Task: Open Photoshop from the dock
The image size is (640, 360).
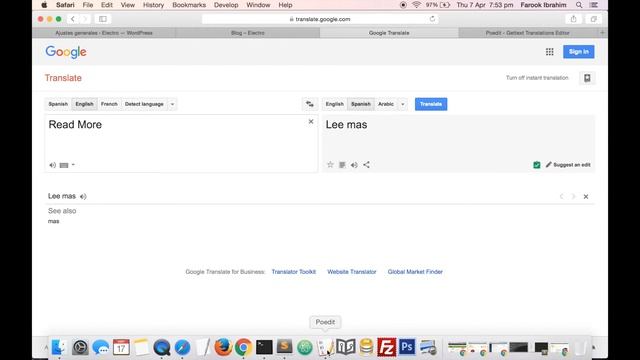Action: pyautogui.click(x=407, y=347)
